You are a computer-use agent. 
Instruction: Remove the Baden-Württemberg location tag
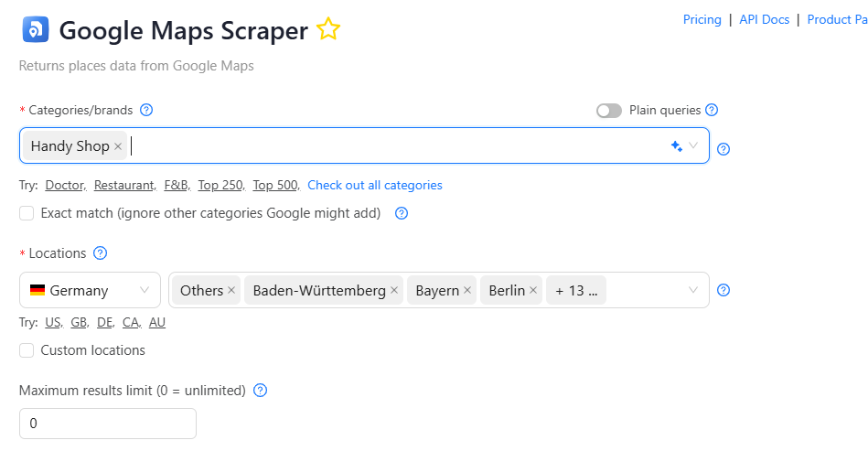tap(394, 291)
